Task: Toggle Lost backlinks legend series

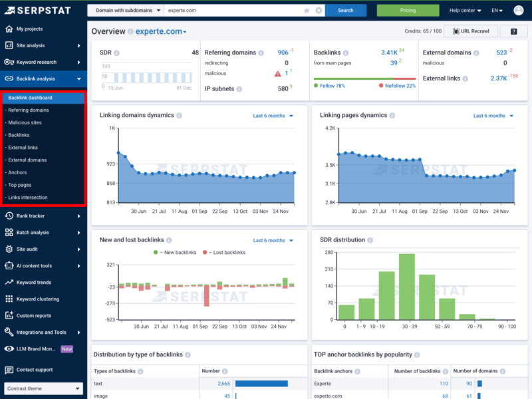Action: (x=223, y=253)
